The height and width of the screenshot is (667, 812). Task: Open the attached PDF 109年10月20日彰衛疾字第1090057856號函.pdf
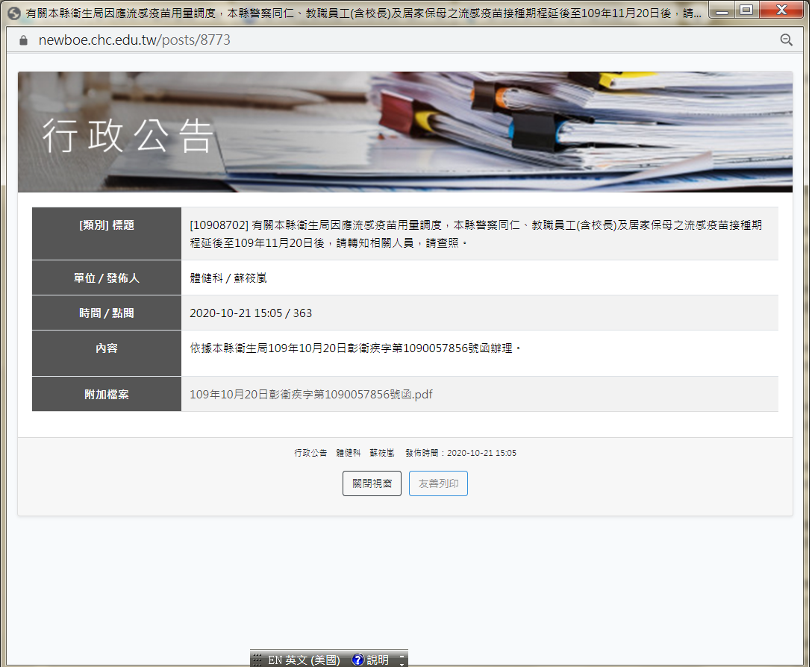pos(310,394)
